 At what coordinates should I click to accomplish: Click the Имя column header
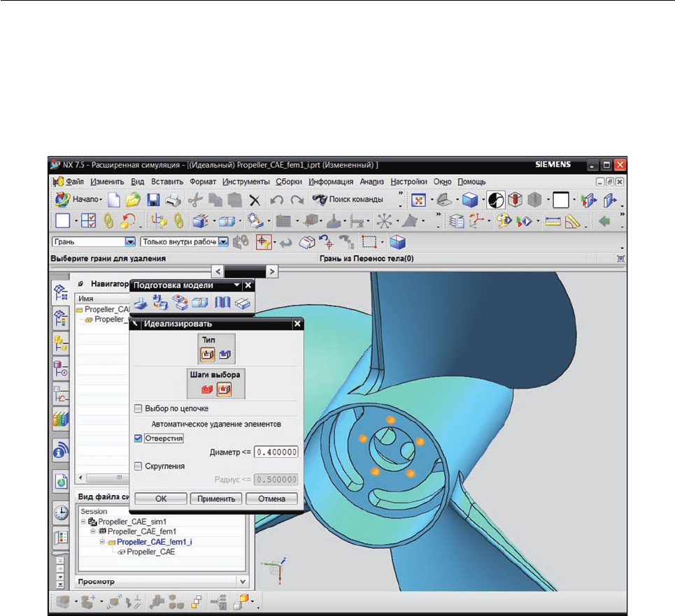pyautogui.click(x=104, y=299)
